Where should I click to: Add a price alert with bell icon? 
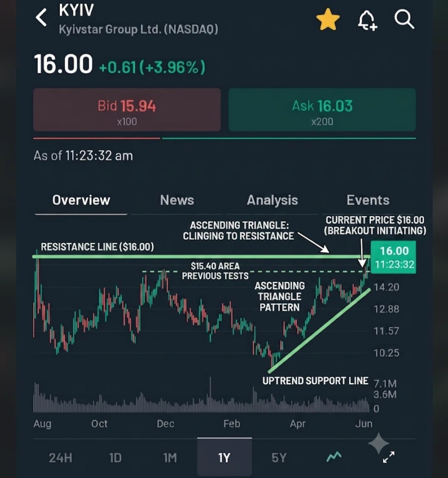[367, 21]
